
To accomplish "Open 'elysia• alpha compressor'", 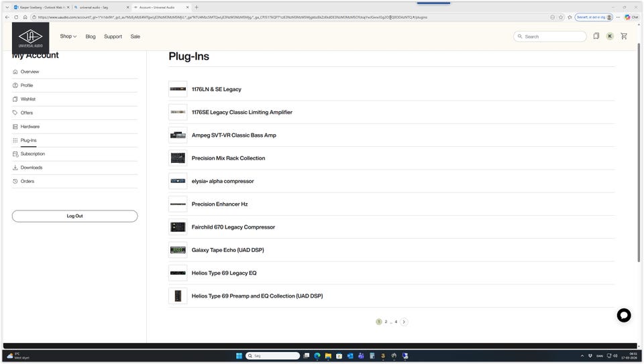I will click(x=223, y=181).
